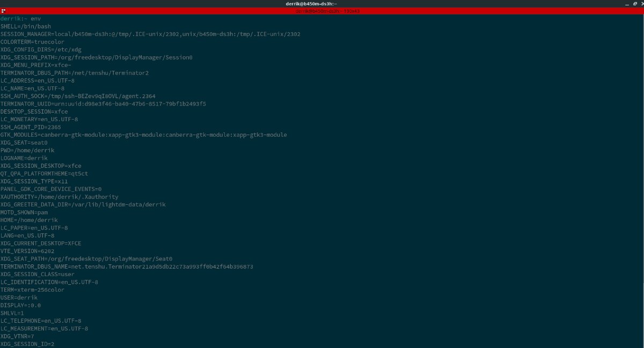Click the DISPLAY=:0.0 variable text
The image size is (644, 348).
point(21,305)
